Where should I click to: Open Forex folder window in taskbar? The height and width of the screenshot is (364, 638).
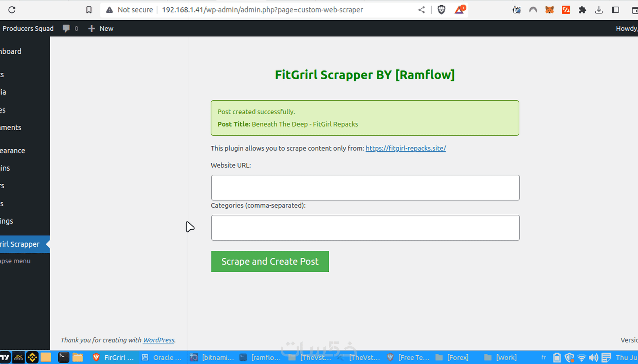pos(452,358)
